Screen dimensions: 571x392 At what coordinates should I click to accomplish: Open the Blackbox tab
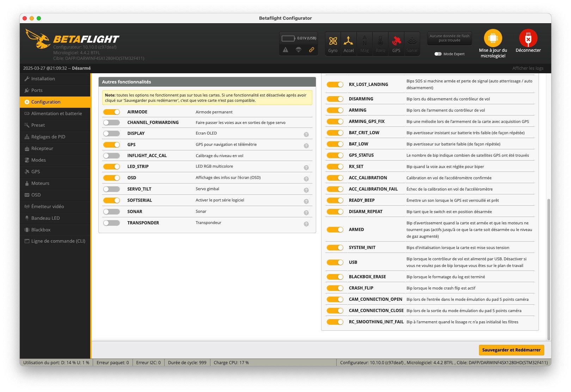tap(55, 230)
